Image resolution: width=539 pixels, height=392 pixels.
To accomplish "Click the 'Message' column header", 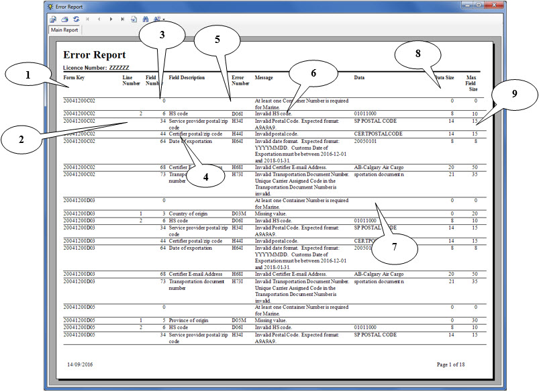I will [x=264, y=78].
